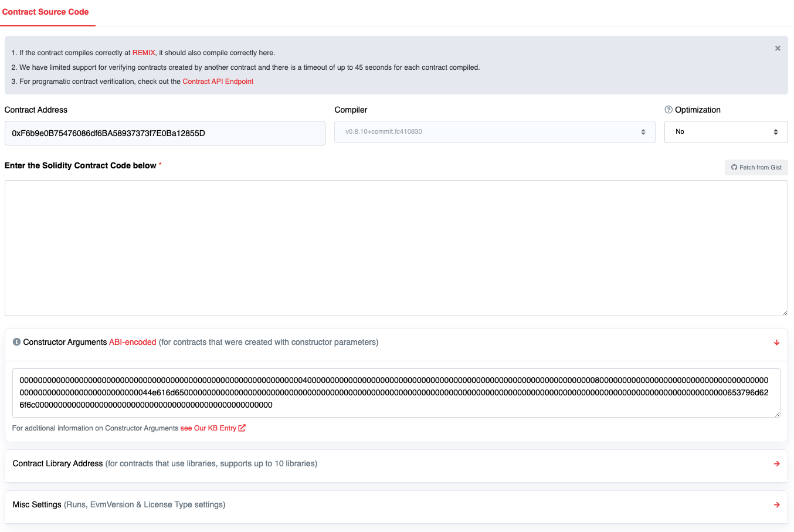Screen dimensions: 794x532
Task: Open the Compiler version dropdown
Action: tap(494, 132)
